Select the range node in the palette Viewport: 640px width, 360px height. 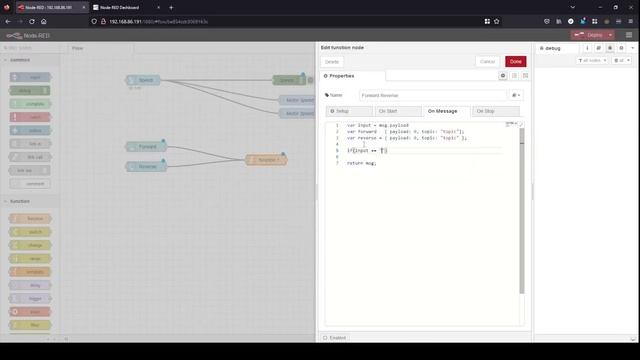(30, 259)
